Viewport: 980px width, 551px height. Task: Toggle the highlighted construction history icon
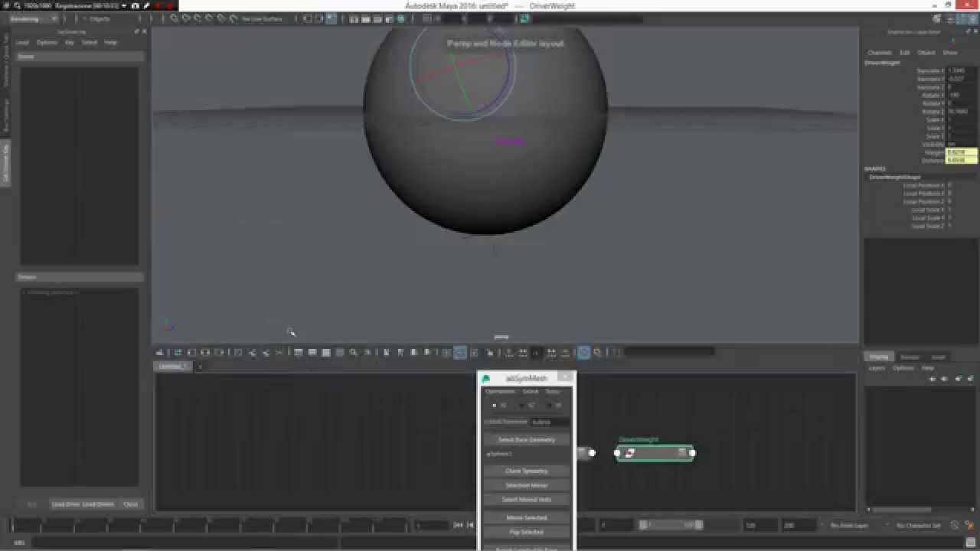pyautogui.click(x=330, y=18)
